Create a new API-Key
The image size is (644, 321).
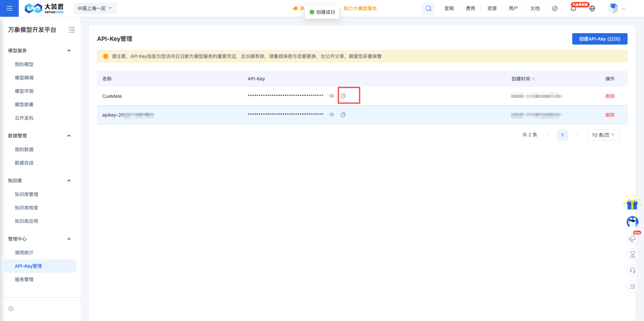(x=599, y=39)
